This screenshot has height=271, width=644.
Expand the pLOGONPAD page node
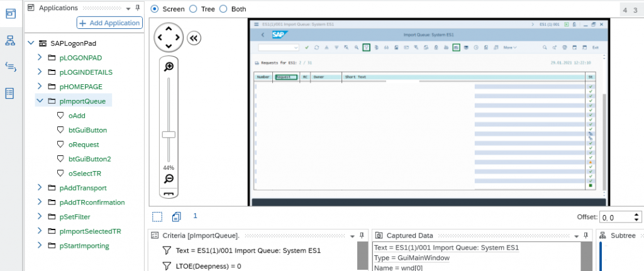pyautogui.click(x=40, y=57)
